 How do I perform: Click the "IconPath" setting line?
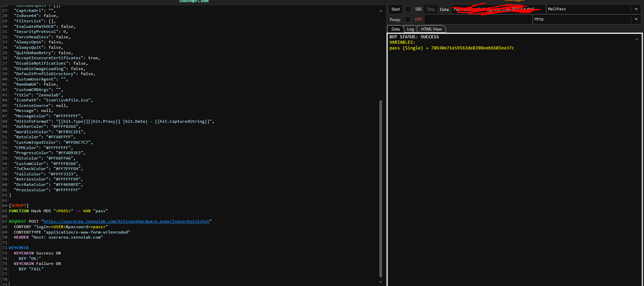(x=53, y=100)
